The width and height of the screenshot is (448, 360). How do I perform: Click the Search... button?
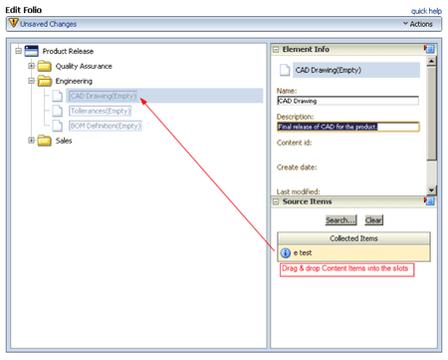tap(341, 220)
